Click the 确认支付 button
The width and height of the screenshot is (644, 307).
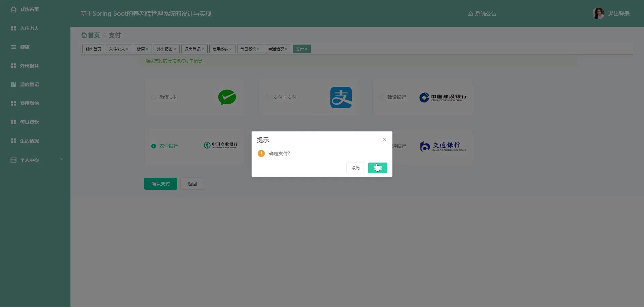click(x=161, y=184)
